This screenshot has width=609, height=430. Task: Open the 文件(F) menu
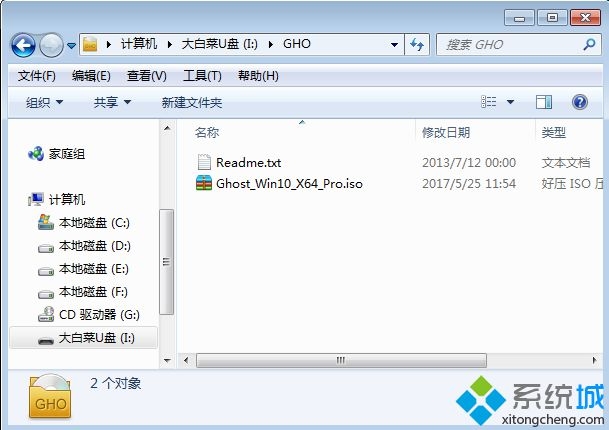[x=37, y=76]
